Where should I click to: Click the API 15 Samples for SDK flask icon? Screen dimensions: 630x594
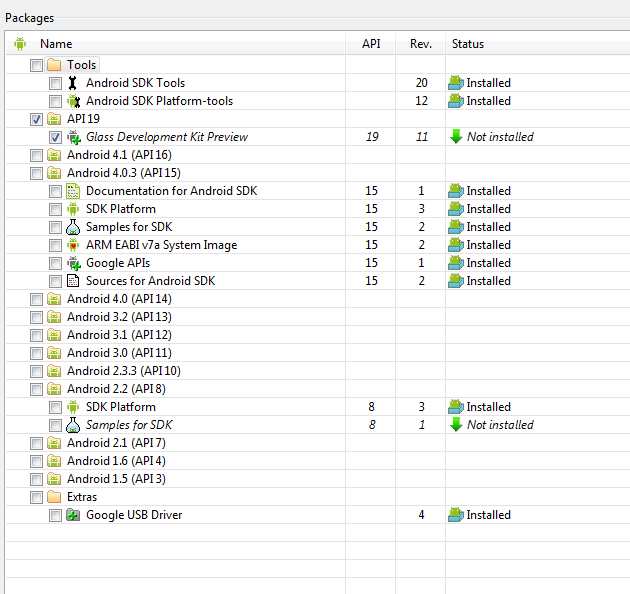(x=73, y=227)
